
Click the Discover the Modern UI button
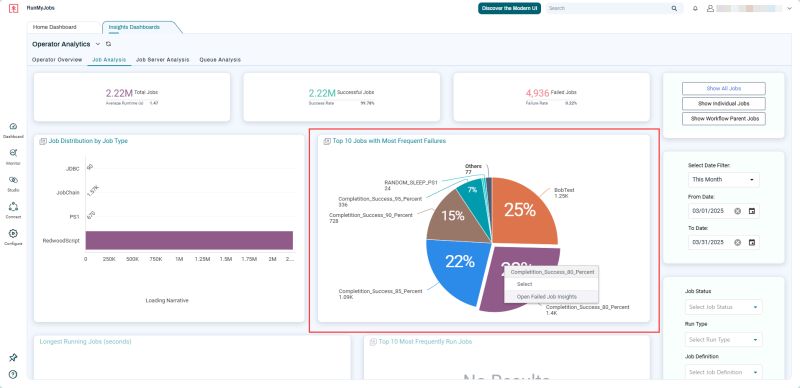tap(509, 9)
